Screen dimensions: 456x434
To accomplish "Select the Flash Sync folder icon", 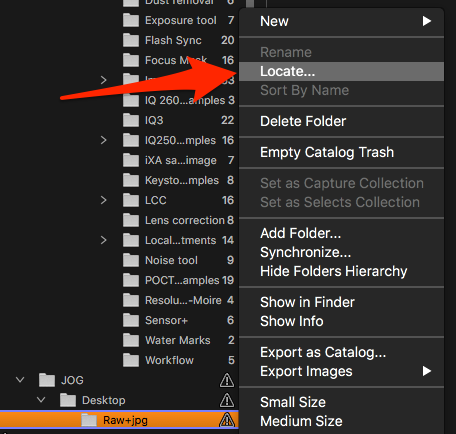I will pyautogui.click(x=131, y=40).
